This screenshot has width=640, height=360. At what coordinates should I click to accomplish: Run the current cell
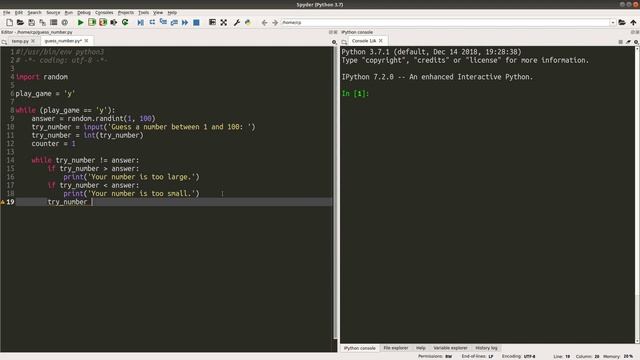tap(92, 22)
